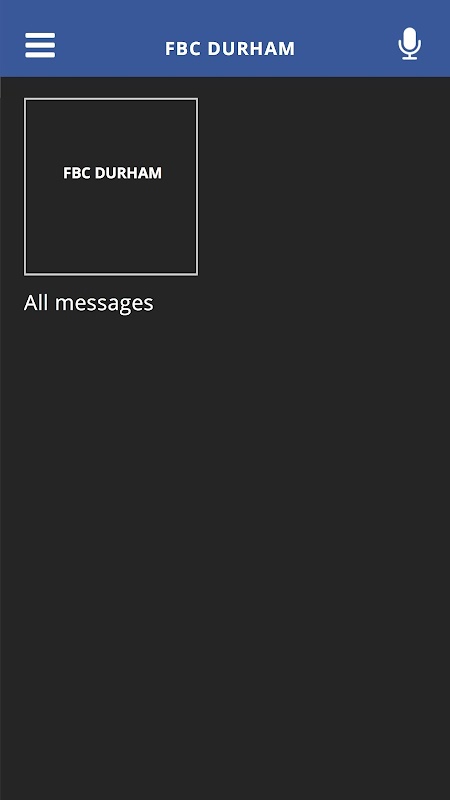The width and height of the screenshot is (450, 800).
Task: Click the title text in blue bar
Action: [x=230, y=49]
